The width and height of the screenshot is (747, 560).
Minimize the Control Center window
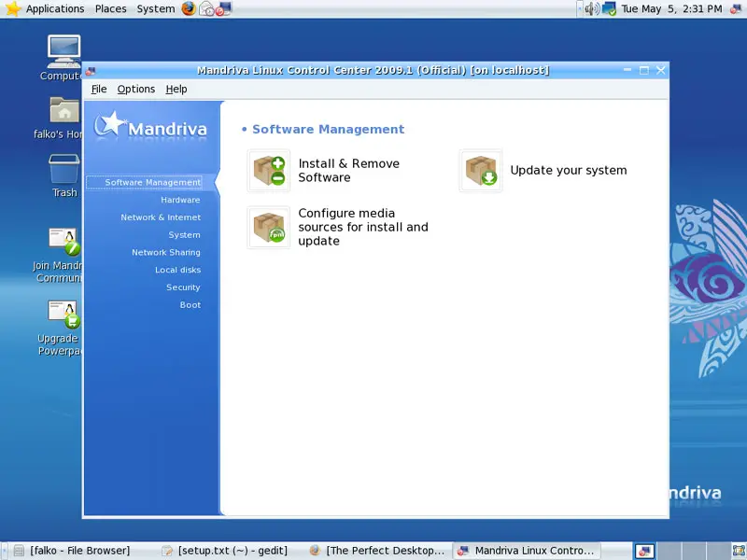pyautogui.click(x=627, y=71)
